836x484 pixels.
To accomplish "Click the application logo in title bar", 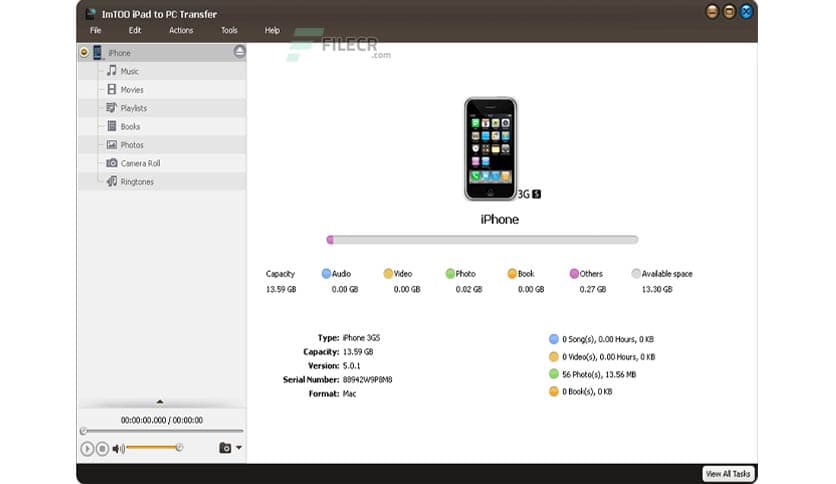I will tap(91, 13).
